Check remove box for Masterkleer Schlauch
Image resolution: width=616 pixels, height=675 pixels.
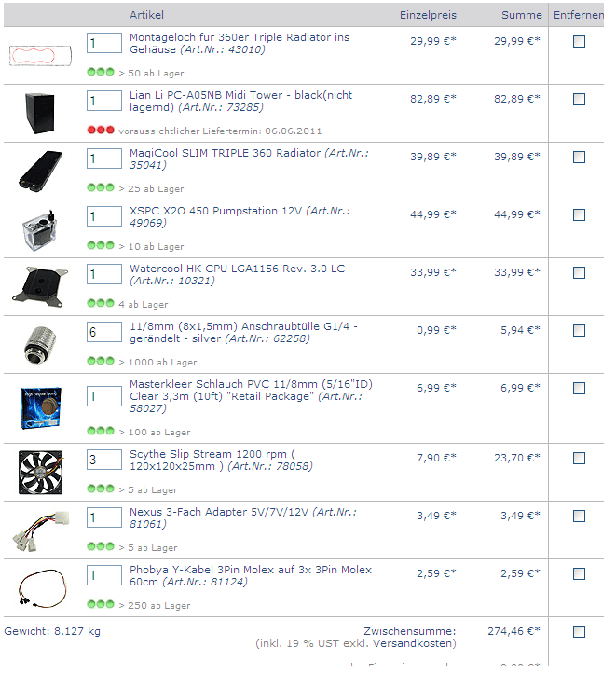click(x=579, y=388)
